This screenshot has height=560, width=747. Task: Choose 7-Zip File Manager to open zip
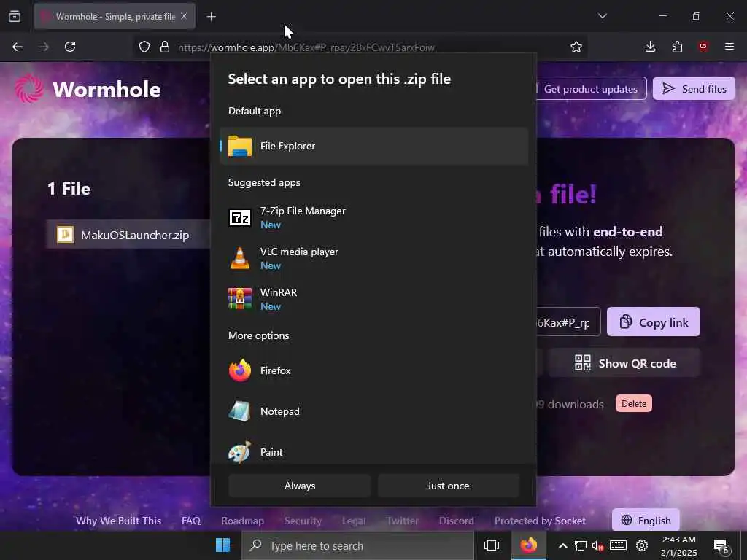[374, 217]
